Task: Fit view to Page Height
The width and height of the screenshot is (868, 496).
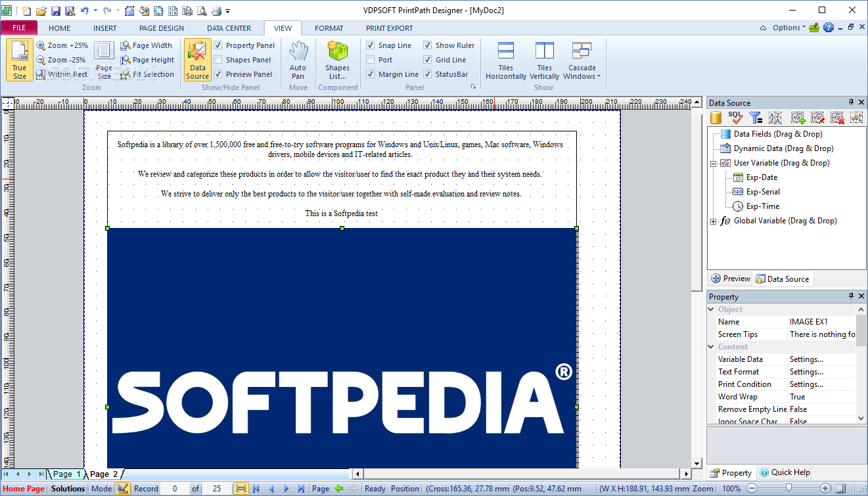Action: 147,60
